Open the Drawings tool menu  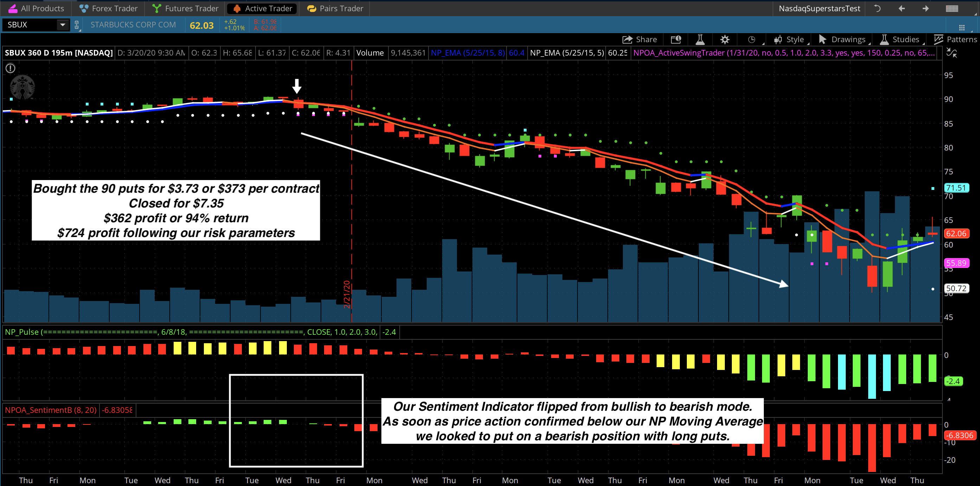click(x=842, y=40)
